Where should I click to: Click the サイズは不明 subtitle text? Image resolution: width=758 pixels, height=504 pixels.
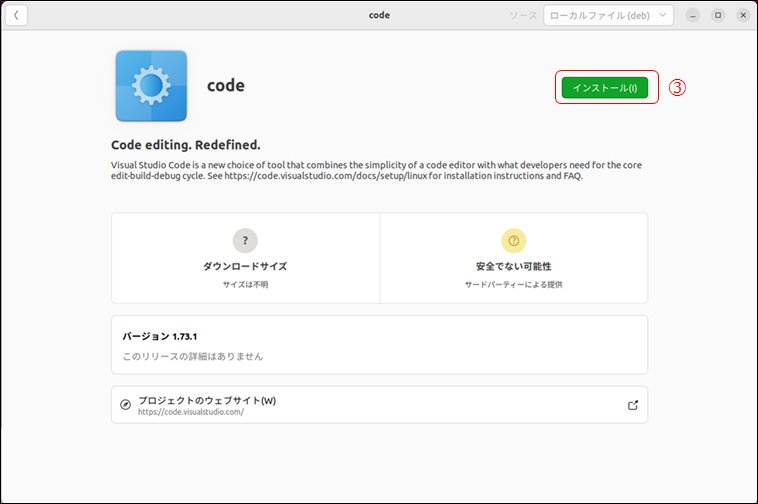tap(245, 285)
